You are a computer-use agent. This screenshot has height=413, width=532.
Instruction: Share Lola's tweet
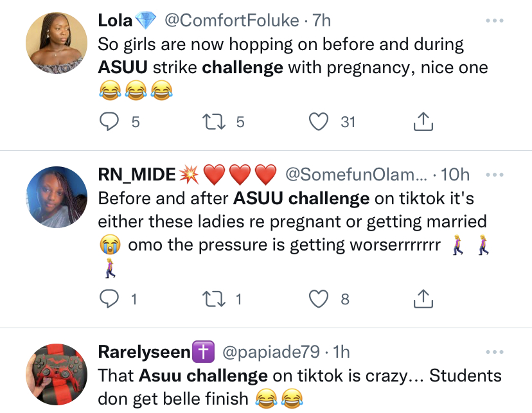coord(423,121)
